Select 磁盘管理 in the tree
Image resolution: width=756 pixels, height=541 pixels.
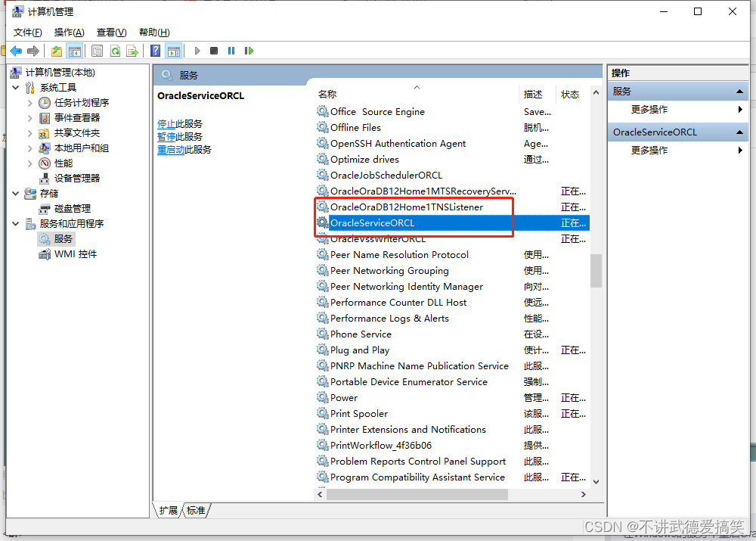73,209
